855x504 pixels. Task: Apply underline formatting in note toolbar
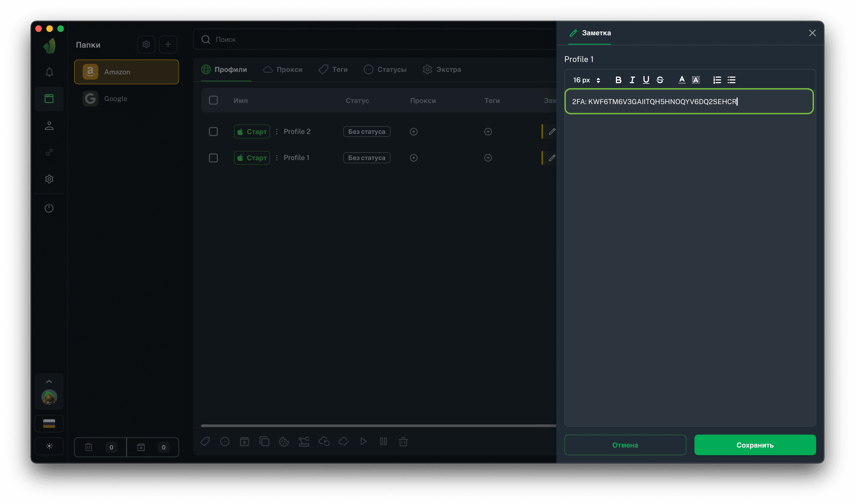(x=646, y=80)
